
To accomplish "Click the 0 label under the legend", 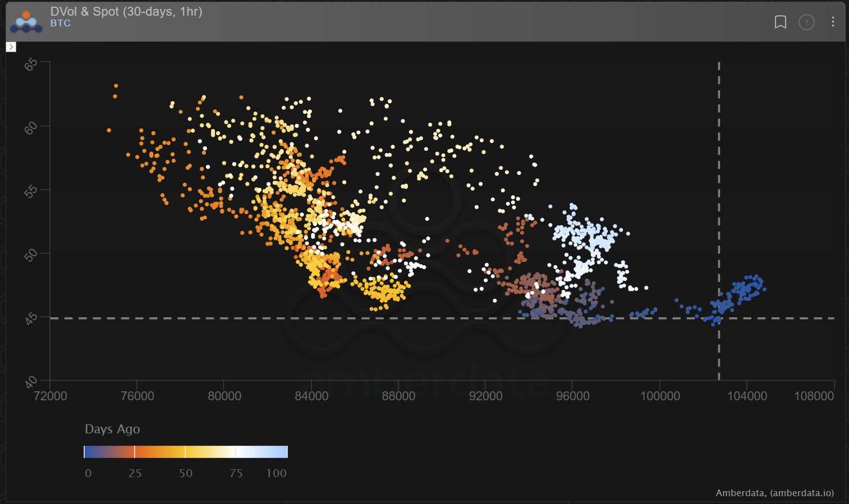I will 88,473.
